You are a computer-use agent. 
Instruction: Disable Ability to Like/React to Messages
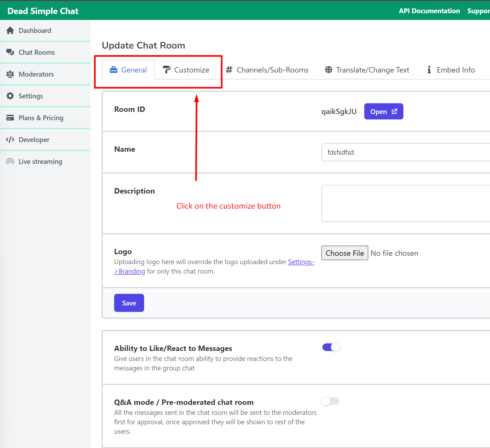330,347
